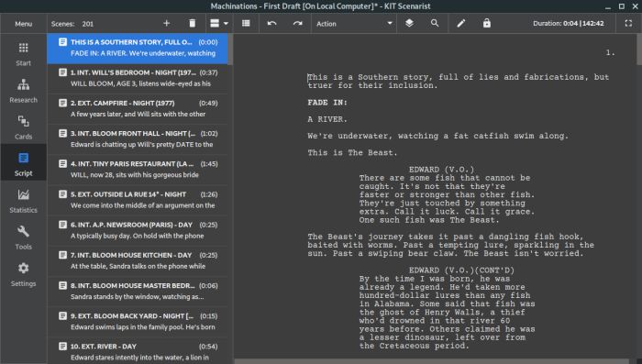
Task: Open the Tools module
Action: coord(23,237)
